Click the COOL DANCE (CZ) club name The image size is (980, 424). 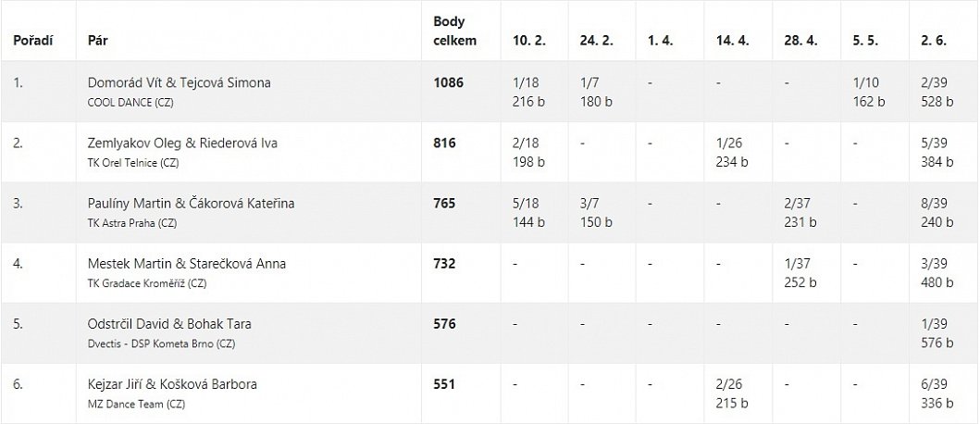130,103
